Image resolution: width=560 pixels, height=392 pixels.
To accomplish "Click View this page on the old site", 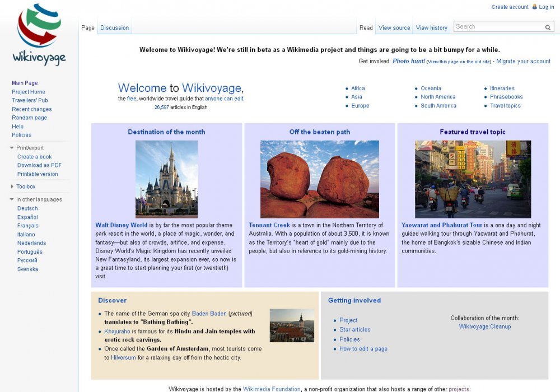I will coord(459,62).
